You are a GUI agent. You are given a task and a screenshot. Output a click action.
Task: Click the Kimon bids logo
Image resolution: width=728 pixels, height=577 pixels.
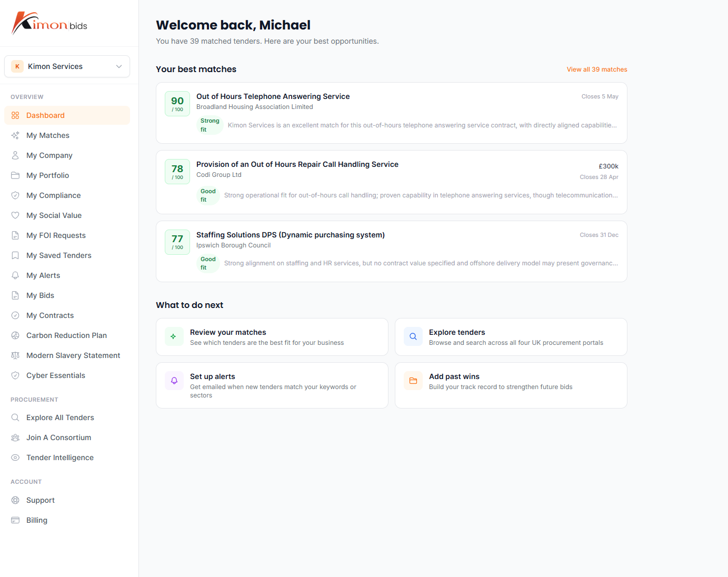coord(49,24)
